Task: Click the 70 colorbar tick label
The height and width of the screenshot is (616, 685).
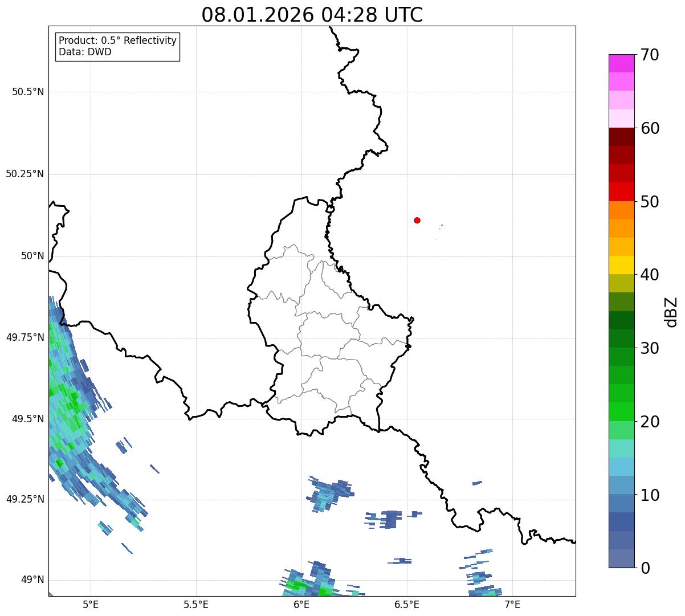Action: point(650,55)
